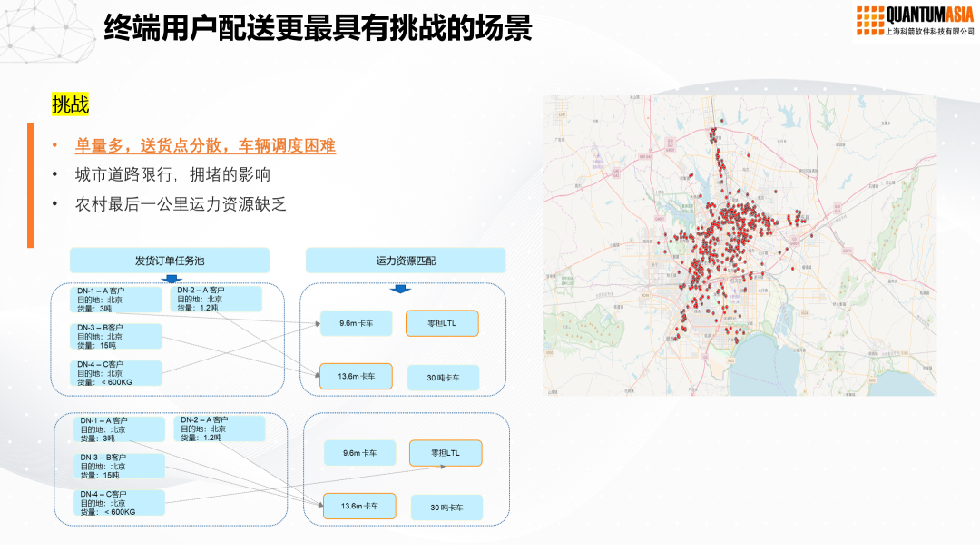The height and width of the screenshot is (552, 980).
Task: Select DN-2 A客户 box in upper diagram
Action: point(216,299)
